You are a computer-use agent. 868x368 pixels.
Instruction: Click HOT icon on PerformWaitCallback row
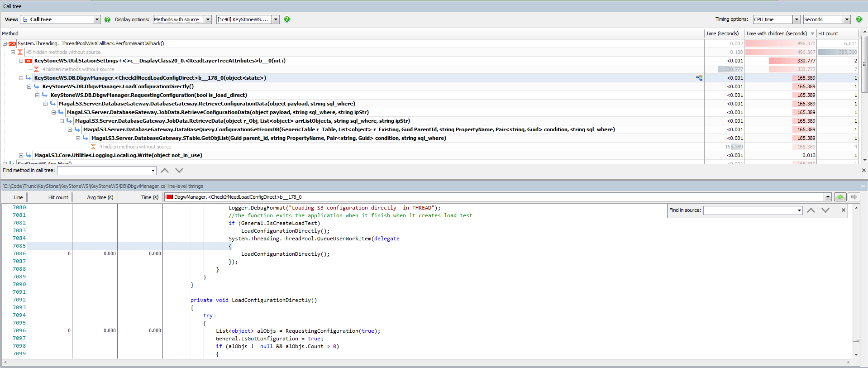click(x=12, y=44)
